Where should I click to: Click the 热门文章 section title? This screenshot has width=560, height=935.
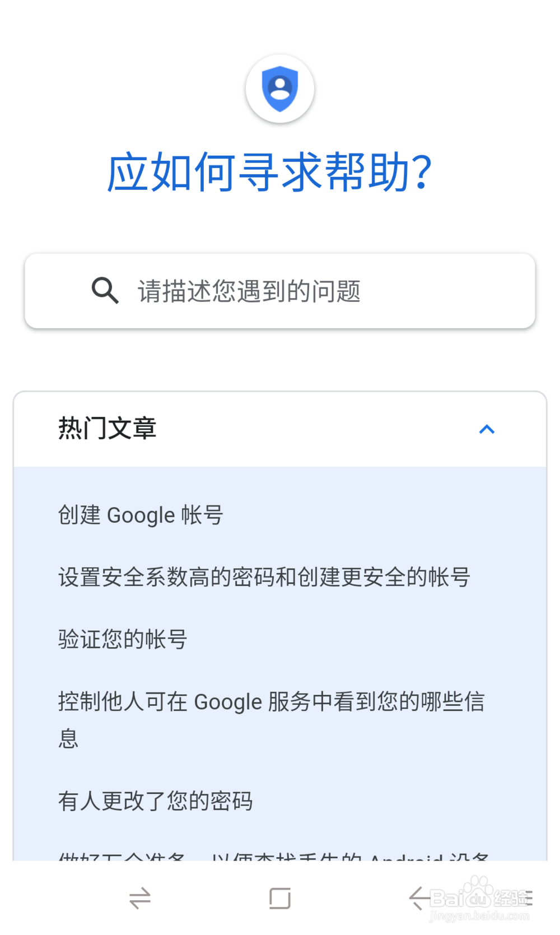point(107,429)
